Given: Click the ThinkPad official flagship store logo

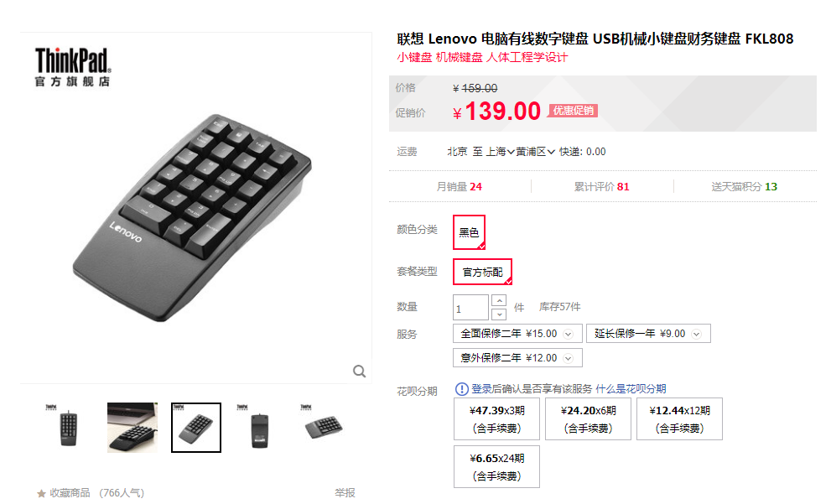Looking at the screenshot, I should pyautogui.click(x=73, y=67).
